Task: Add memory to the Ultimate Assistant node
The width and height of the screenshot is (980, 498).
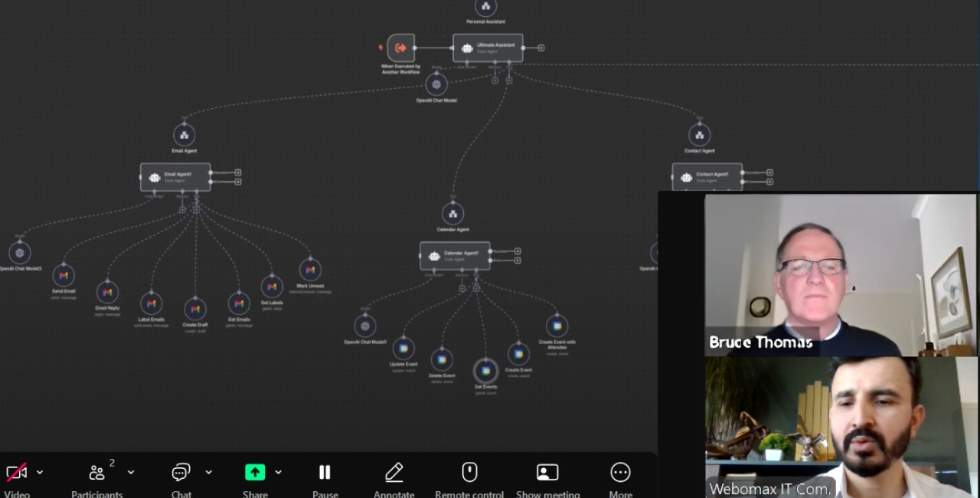Action: pyautogui.click(x=495, y=80)
